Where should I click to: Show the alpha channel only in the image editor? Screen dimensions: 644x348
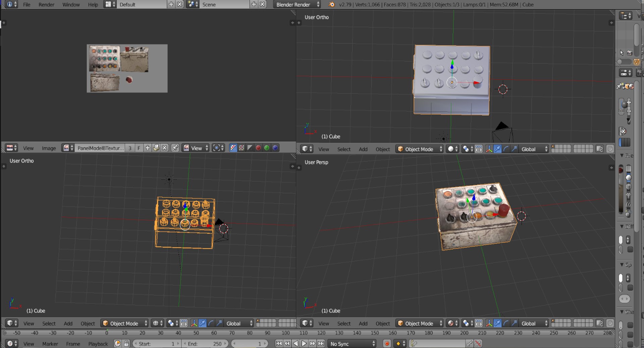click(x=250, y=148)
